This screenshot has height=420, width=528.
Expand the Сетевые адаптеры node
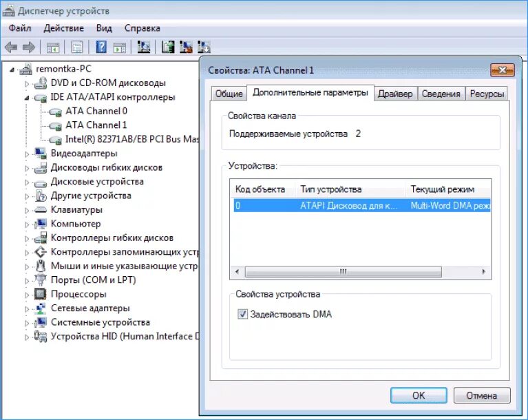pyautogui.click(x=27, y=309)
